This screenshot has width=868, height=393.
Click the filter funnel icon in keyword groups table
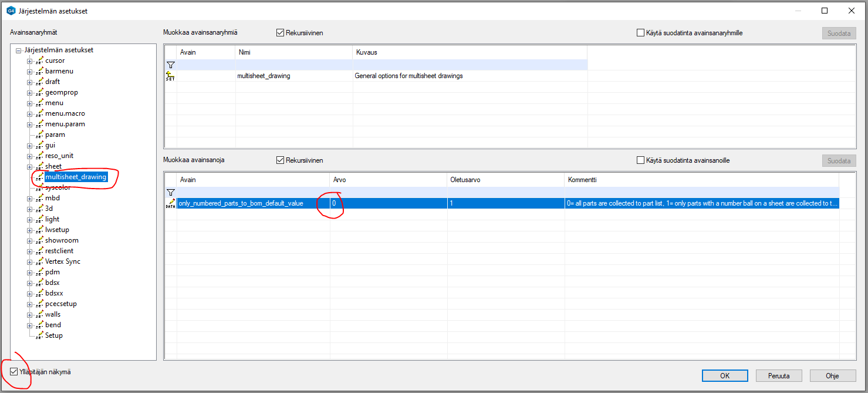170,65
